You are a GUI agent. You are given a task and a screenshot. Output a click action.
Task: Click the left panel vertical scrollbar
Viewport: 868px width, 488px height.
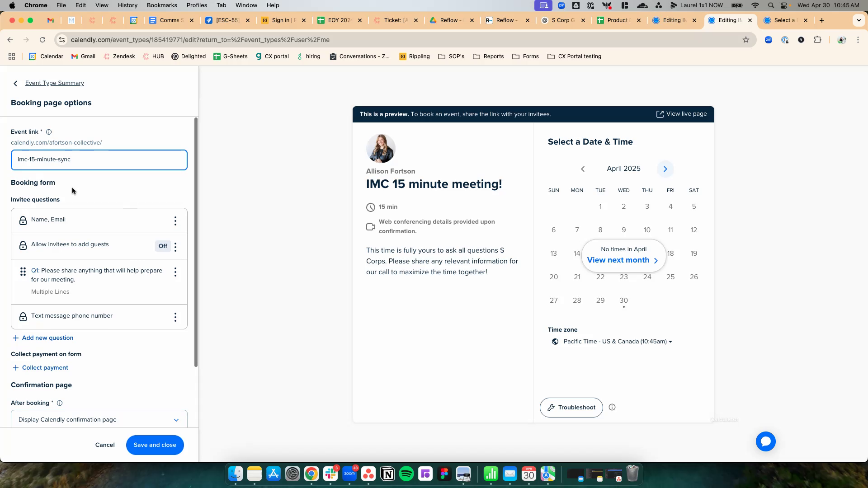[196, 242]
